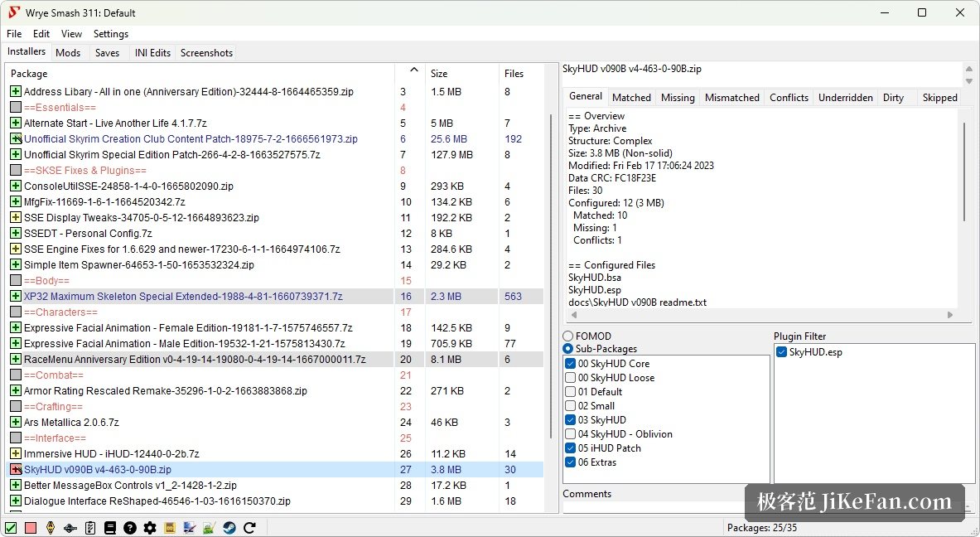
Task: Click the status box of Ars Metallica package
Action: (x=17, y=422)
